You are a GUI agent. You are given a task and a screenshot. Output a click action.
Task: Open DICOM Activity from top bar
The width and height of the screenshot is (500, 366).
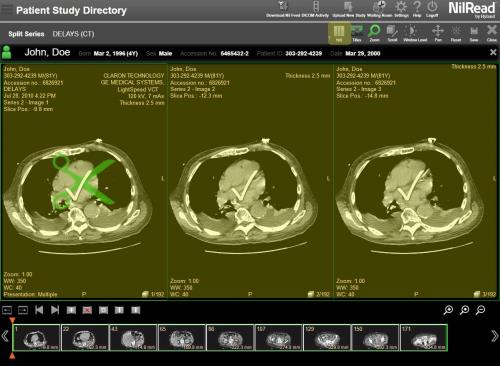(316, 9)
